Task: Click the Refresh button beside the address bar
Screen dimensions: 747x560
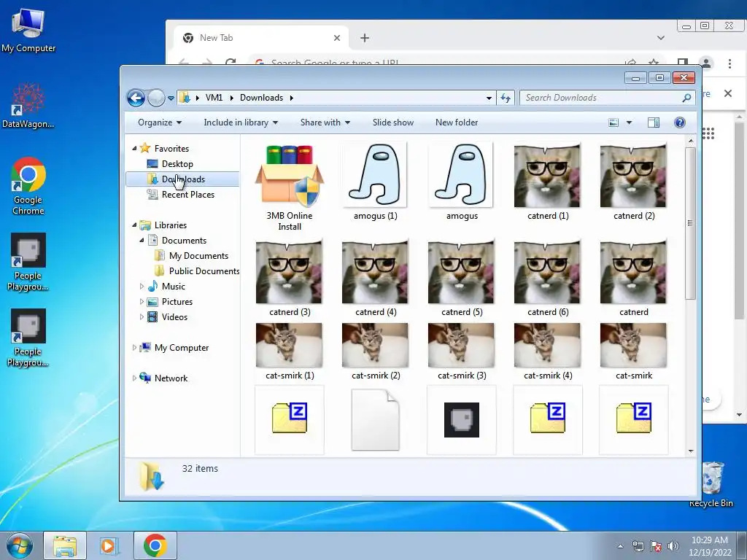Action: (x=506, y=98)
